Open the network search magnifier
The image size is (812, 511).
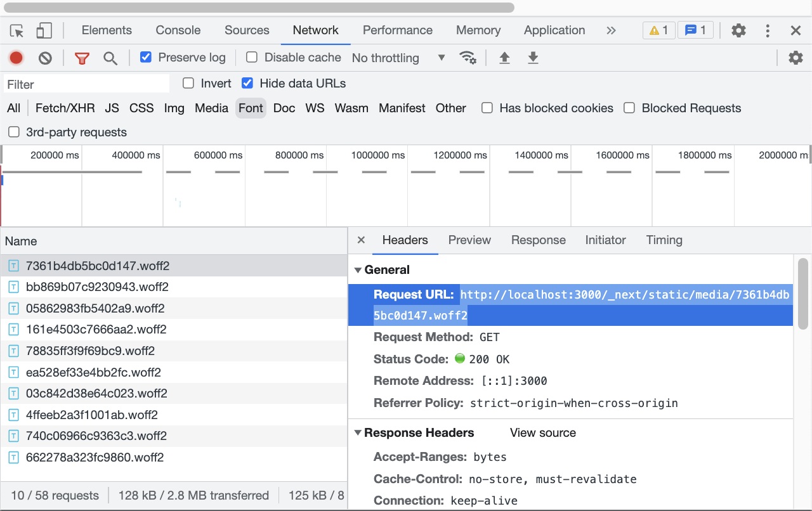click(x=110, y=58)
